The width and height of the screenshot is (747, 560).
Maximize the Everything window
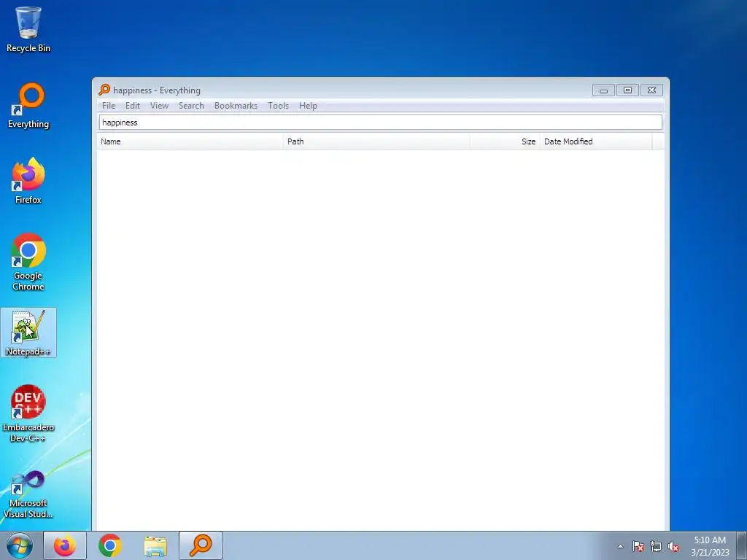click(627, 90)
